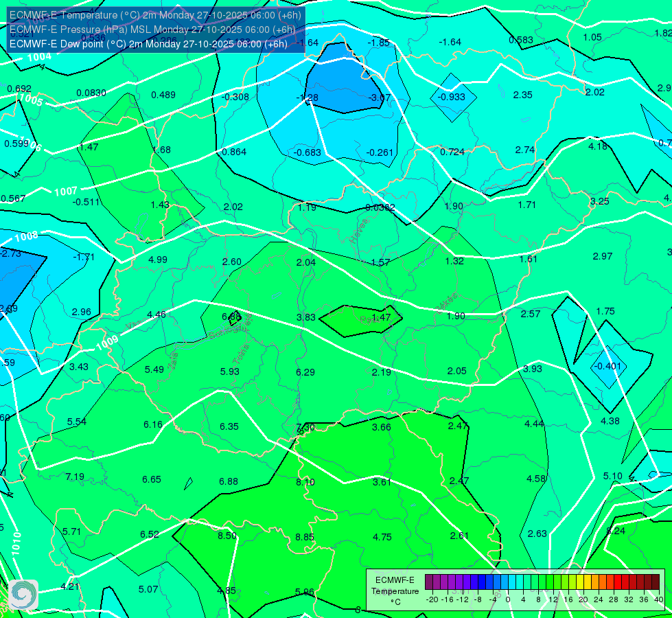The image size is (672, 618).
Task: Click the -3.07 coldest dew point value
Action: [x=380, y=98]
